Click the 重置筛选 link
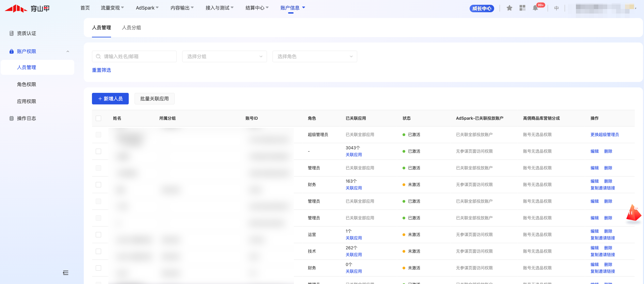Viewport: 644px width, 284px height. pyautogui.click(x=101, y=70)
